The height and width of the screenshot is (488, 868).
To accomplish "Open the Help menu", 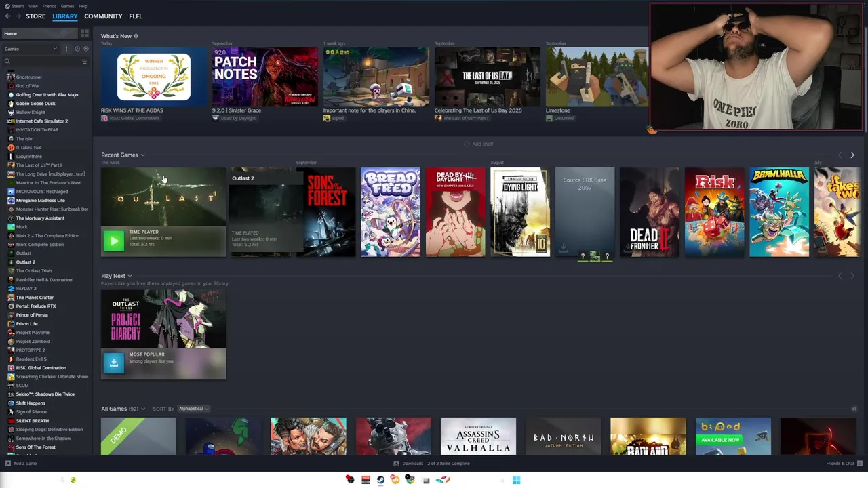I will (x=83, y=6).
